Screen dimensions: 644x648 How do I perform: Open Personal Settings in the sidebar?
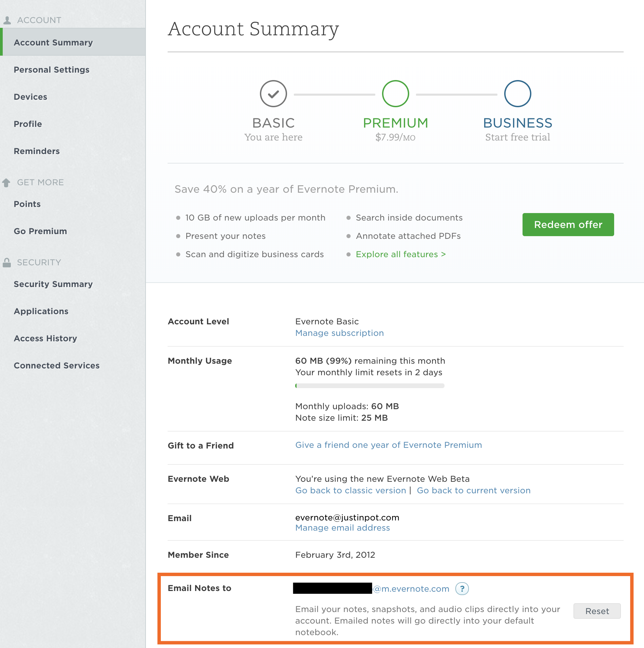coord(52,70)
